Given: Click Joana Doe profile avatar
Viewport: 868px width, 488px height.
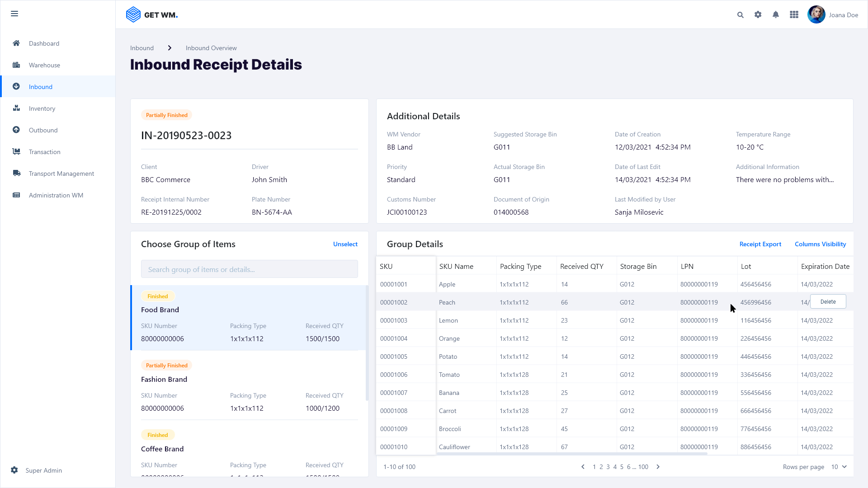Looking at the screenshot, I should coord(816,15).
